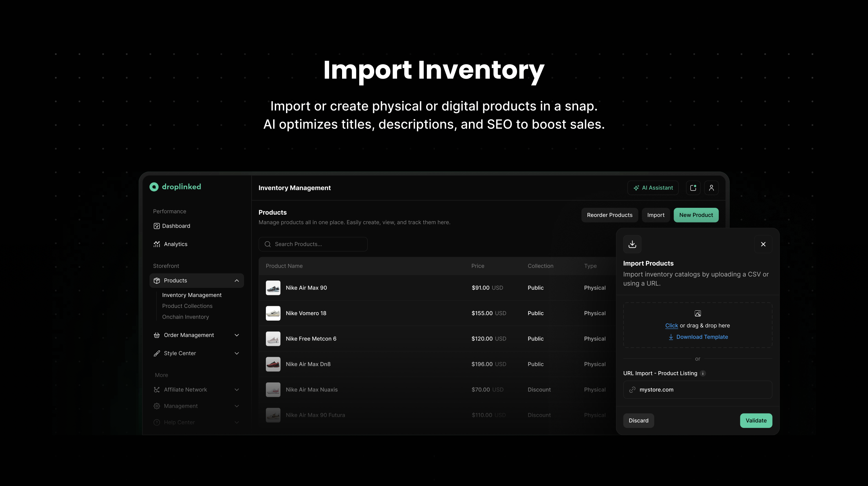The width and height of the screenshot is (868, 486).
Task: Open the notifications icon next to AI Assistant
Action: pyautogui.click(x=693, y=188)
